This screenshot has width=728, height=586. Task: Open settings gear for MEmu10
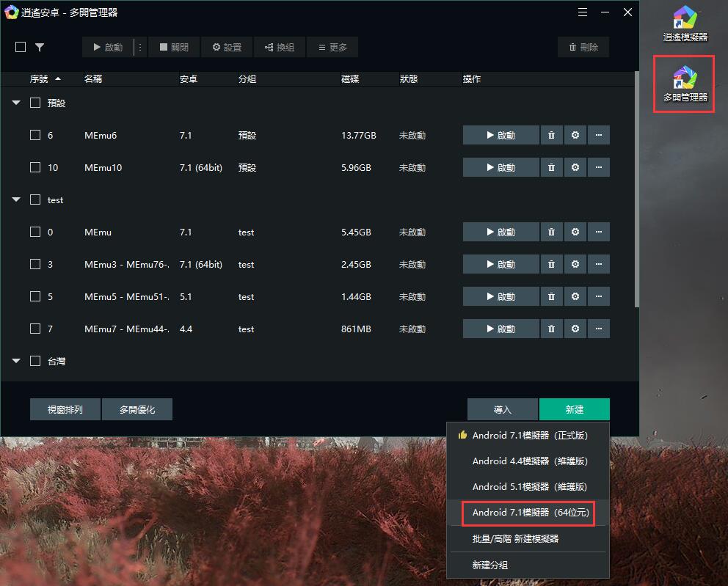click(x=575, y=167)
